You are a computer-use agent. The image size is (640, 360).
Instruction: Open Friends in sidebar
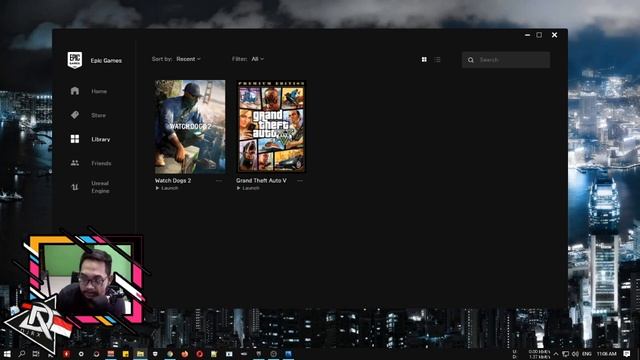click(101, 163)
